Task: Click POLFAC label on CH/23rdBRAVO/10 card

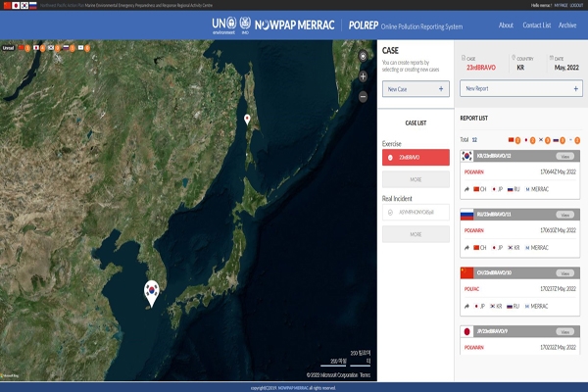Action: (471, 289)
